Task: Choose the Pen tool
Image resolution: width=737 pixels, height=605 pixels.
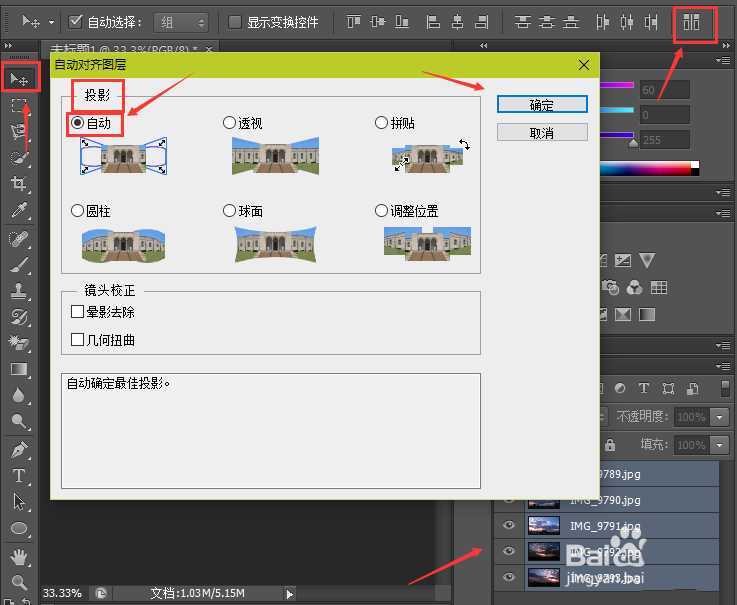Action: [x=19, y=448]
